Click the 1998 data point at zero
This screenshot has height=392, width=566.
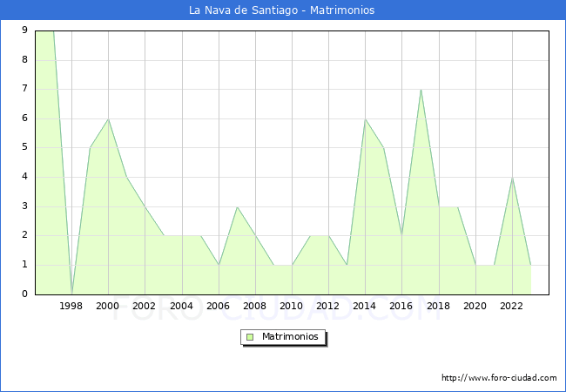71,294
